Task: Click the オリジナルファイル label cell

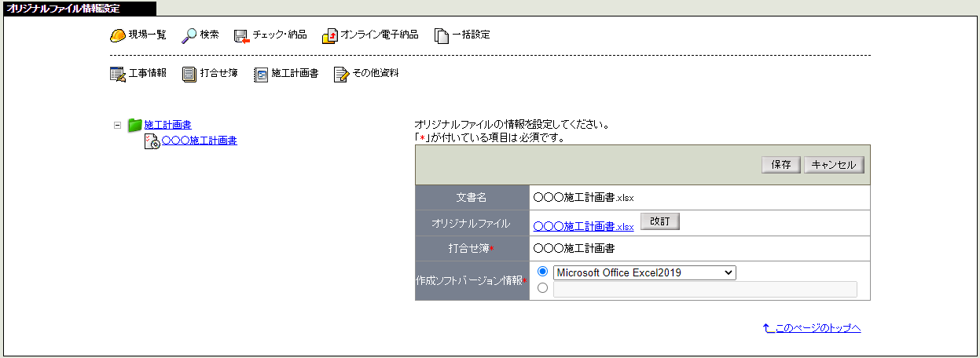Action: click(472, 223)
